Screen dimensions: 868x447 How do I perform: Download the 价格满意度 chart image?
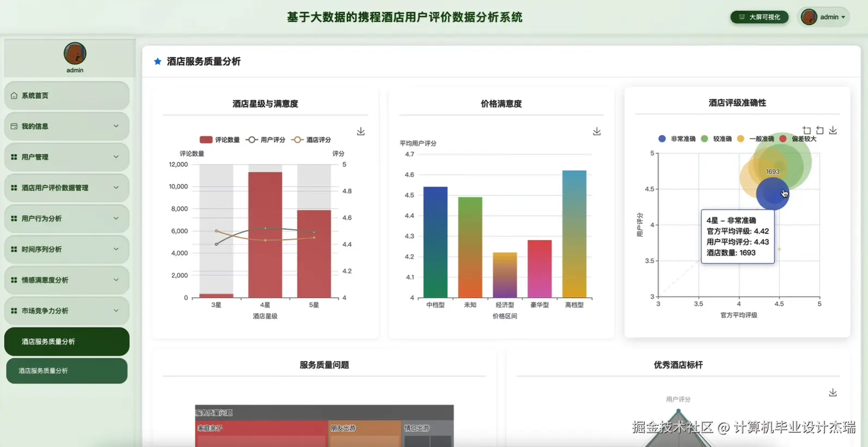597,131
